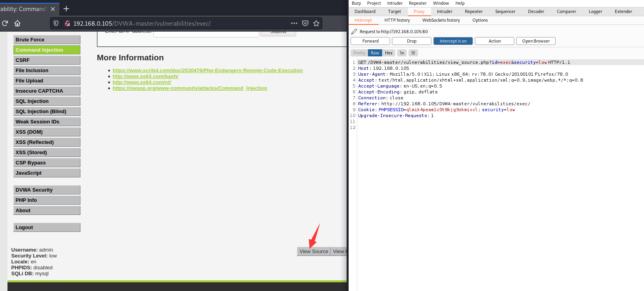The width and height of the screenshot is (644, 291).
Task: Open the message editor hamburger menu
Action: coord(413,53)
